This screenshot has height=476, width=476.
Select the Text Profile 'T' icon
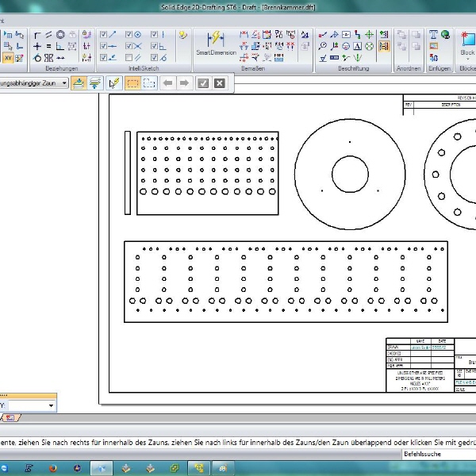[433, 35]
